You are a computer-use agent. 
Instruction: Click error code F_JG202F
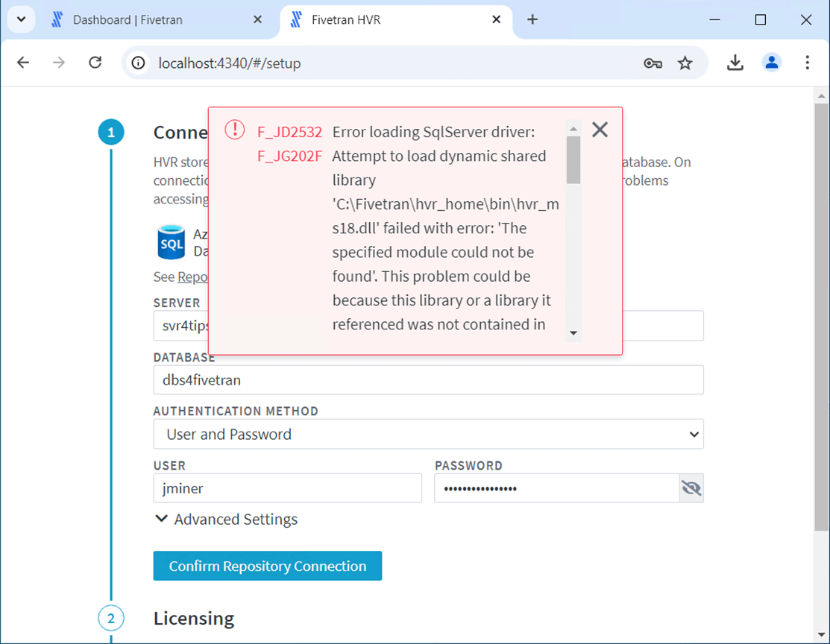coord(289,156)
